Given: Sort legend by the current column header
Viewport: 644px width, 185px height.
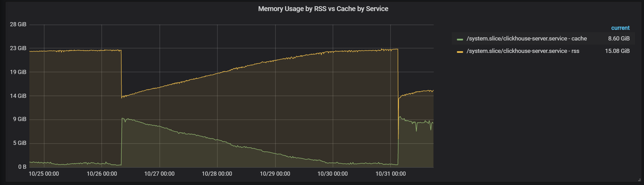Looking at the screenshot, I should coord(620,28).
